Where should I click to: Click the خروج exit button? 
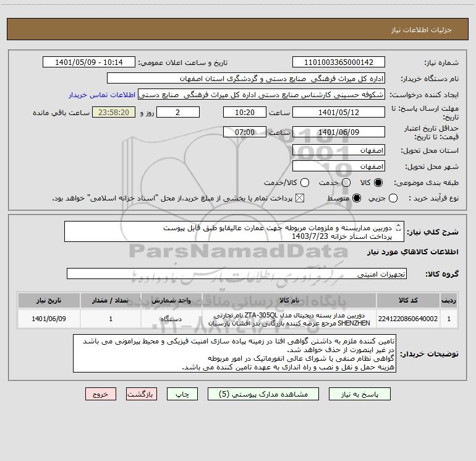point(101,394)
